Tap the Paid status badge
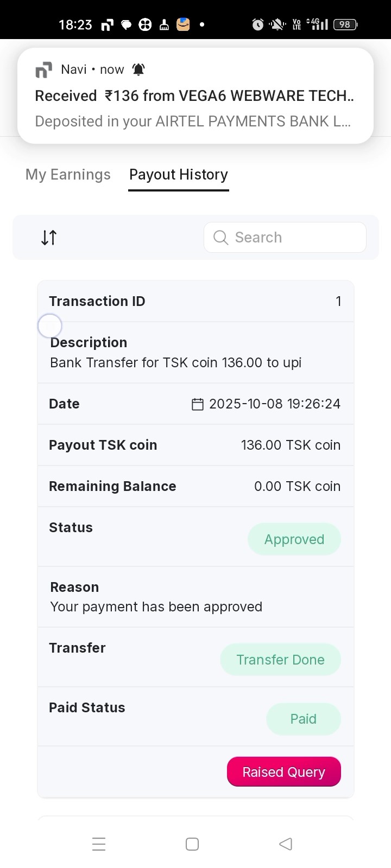The height and width of the screenshot is (868, 391). [303, 719]
